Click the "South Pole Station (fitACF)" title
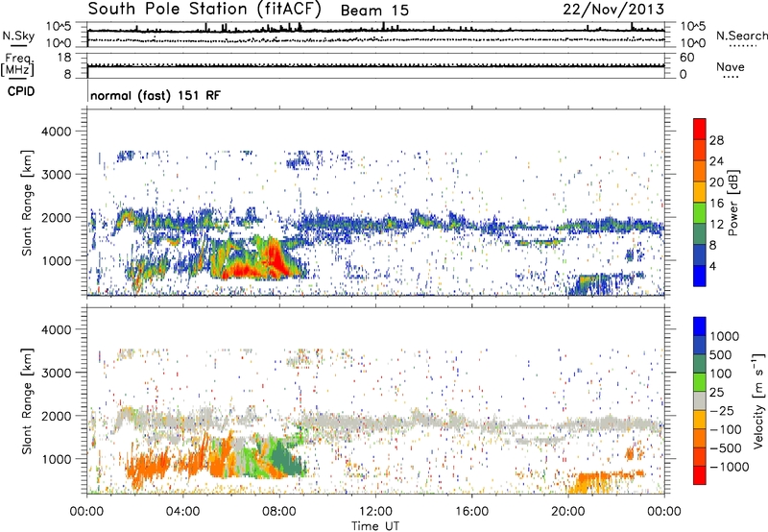The width and height of the screenshot is (768, 532). [204, 9]
